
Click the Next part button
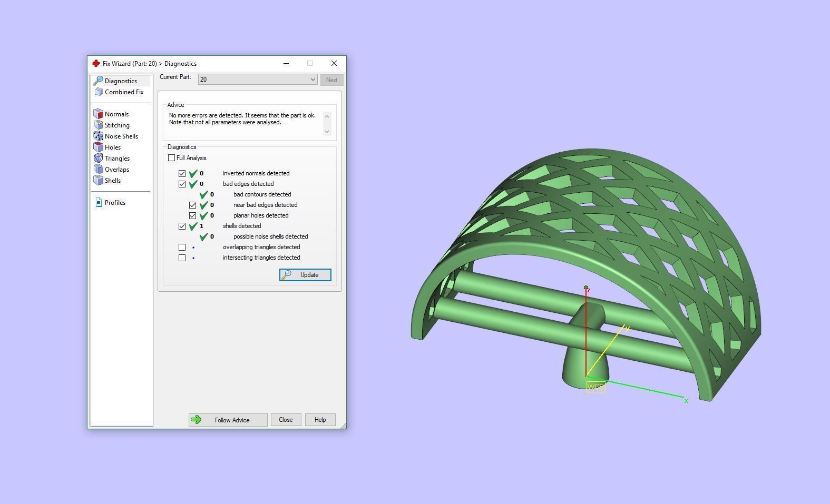331,80
